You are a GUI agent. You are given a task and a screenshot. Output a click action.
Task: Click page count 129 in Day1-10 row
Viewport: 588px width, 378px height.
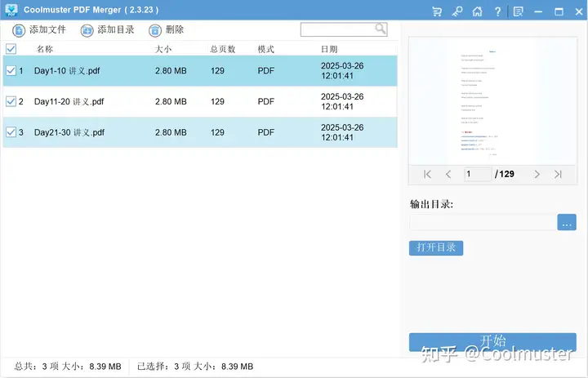tap(217, 71)
